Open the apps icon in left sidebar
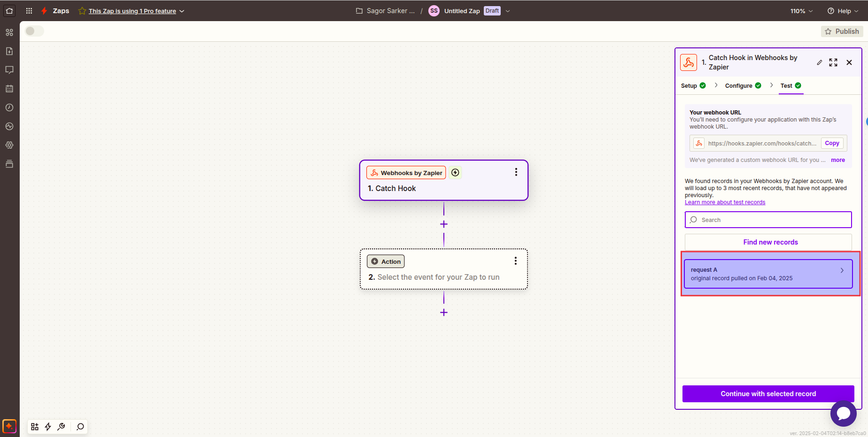 (9, 32)
